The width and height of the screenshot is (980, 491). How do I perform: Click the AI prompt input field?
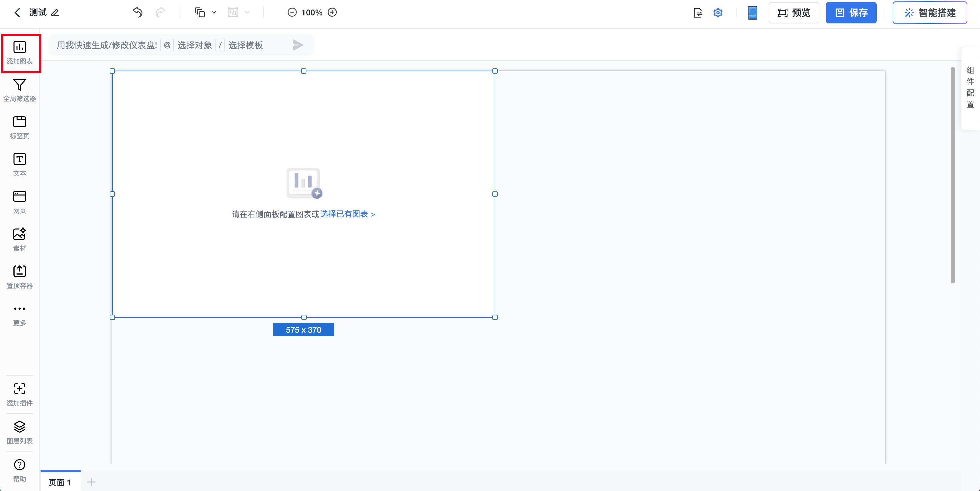pyautogui.click(x=107, y=45)
